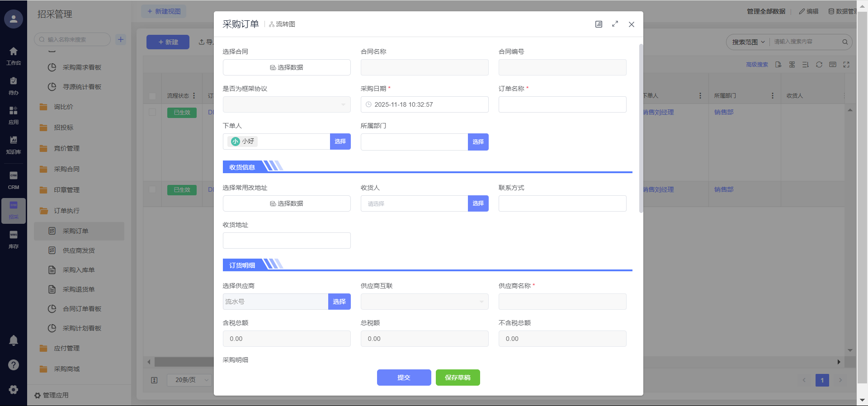Click the 订单名称 input field
Viewport: 868px width, 406px height.
click(x=562, y=104)
